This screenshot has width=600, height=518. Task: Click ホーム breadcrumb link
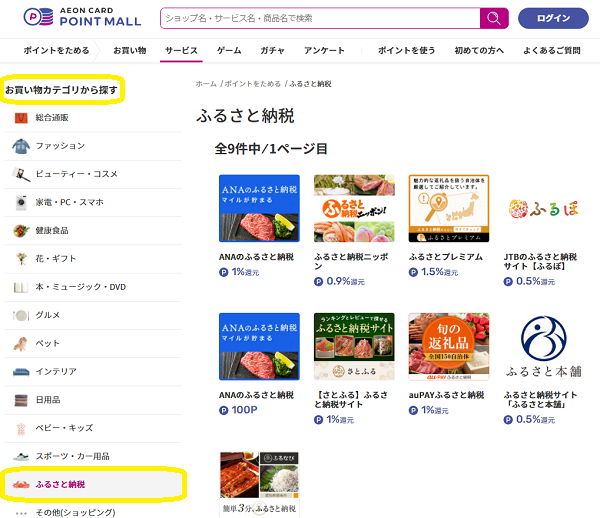(206, 84)
